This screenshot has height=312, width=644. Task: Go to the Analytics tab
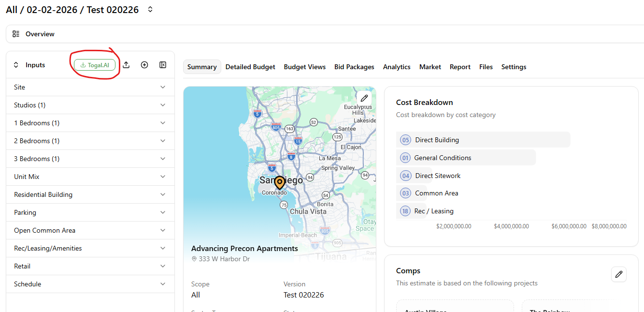tap(397, 67)
